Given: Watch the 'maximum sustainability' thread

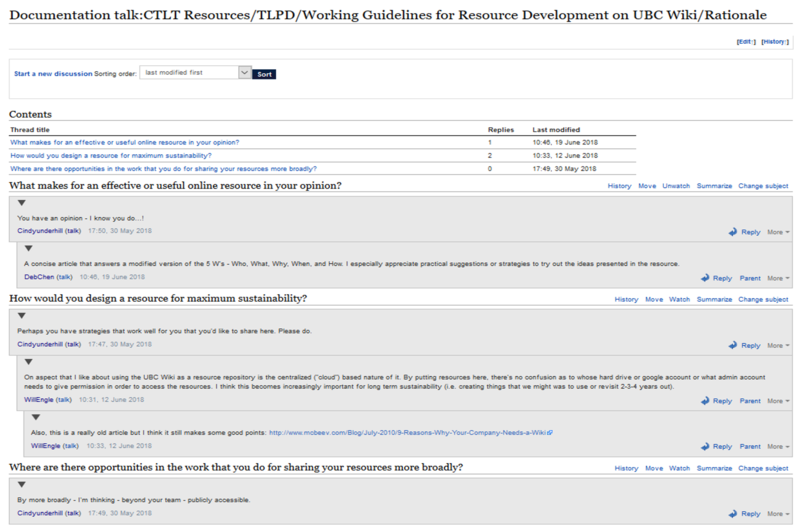Looking at the screenshot, I should coord(679,299).
